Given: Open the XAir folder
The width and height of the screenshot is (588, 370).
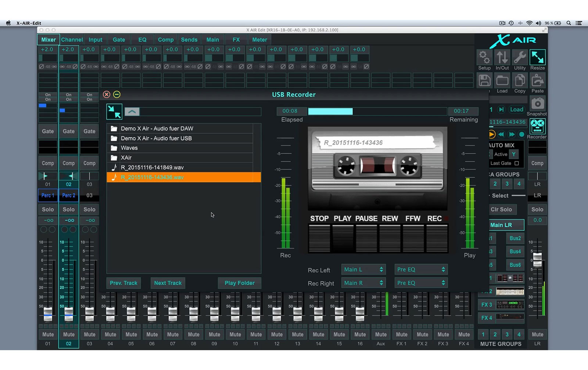Looking at the screenshot, I should pos(180,158).
